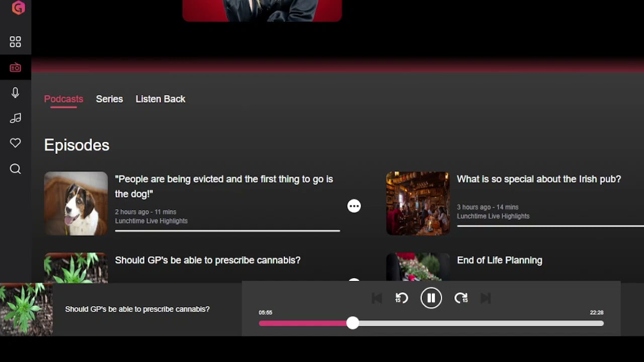Open favourites heart icon
Screen dimensions: 644x362
(15, 143)
